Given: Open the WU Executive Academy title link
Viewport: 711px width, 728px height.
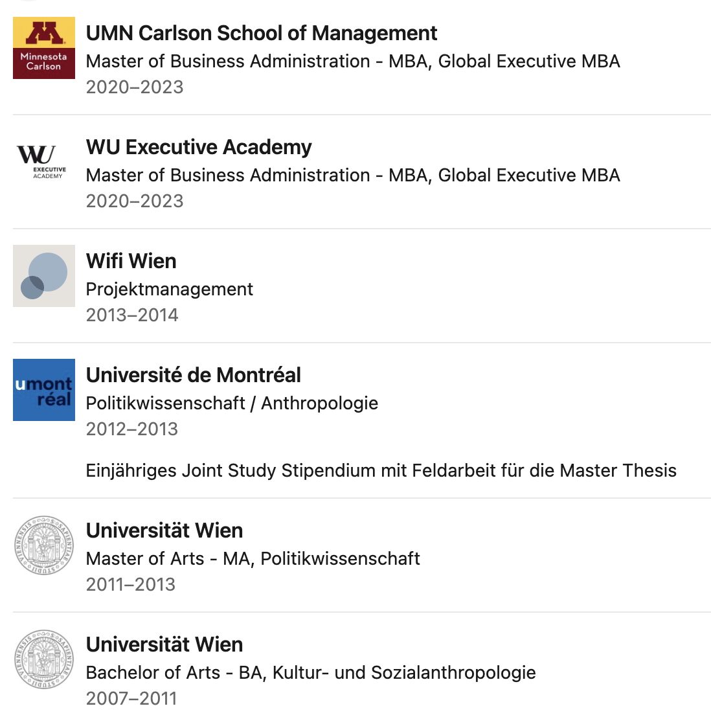Looking at the screenshot, I should 199,147.
